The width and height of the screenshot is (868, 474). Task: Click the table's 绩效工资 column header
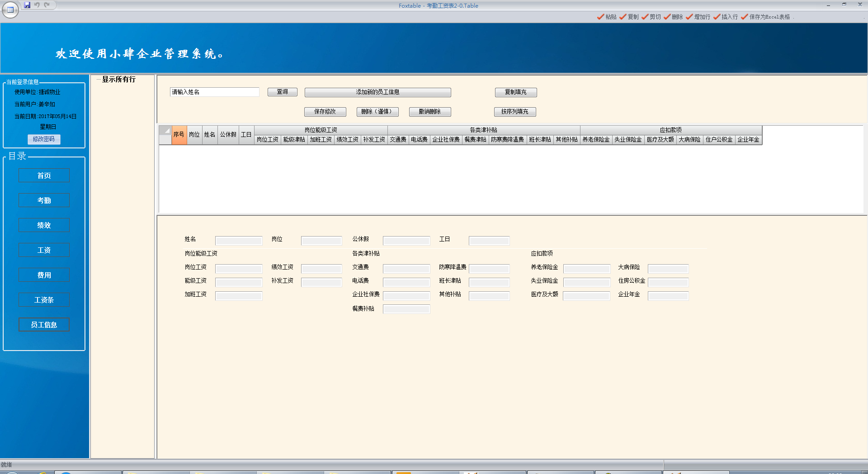(348, 140)
